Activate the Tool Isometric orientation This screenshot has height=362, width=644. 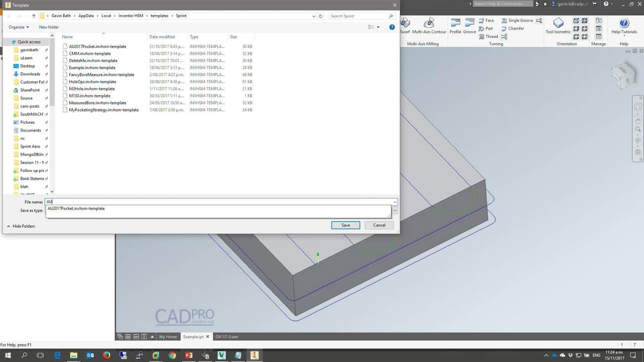[x=558, y=26]
